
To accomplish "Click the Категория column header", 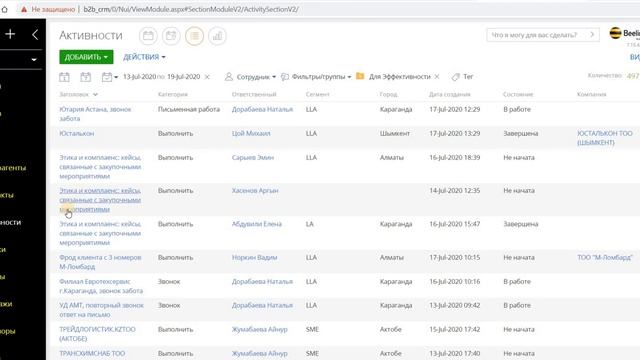I will 173,94.
